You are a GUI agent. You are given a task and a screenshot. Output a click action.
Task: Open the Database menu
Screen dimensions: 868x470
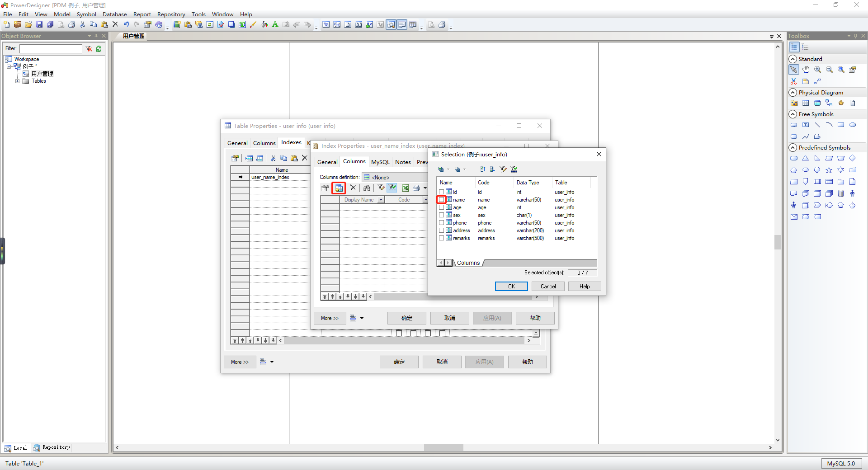click(114, 14)
